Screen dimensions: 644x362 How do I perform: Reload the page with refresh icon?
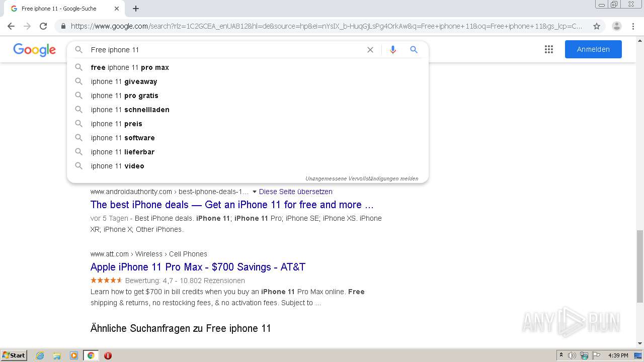pos(43,26)
